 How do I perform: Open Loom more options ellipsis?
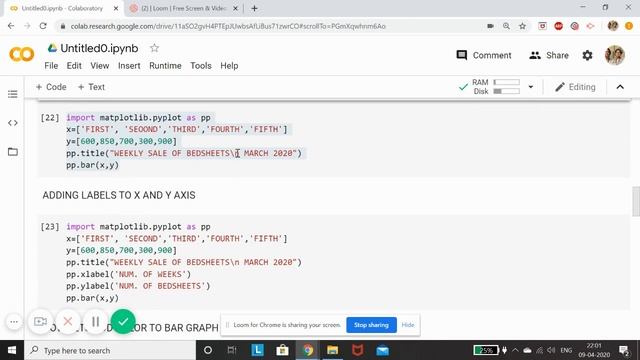coord(13,322)
